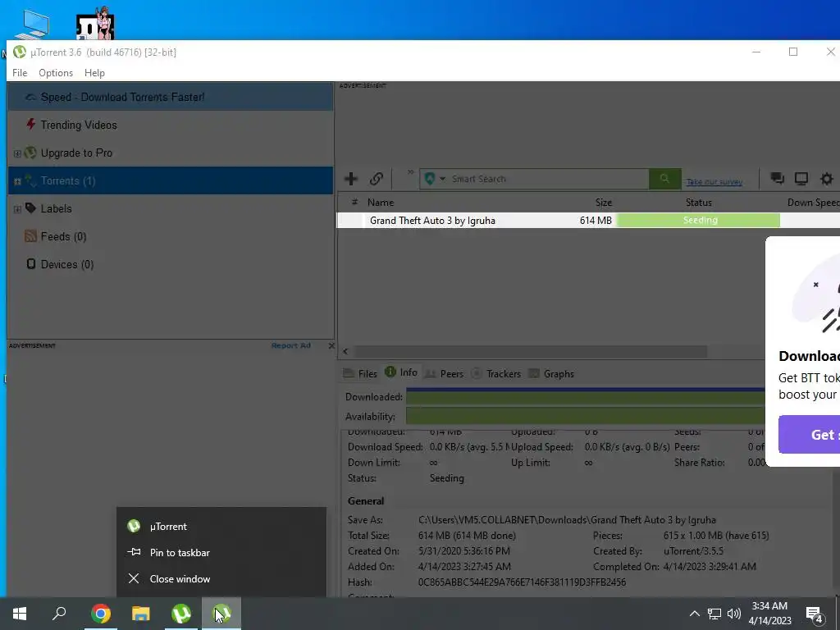Choose µTorrent in taskbar context menu
This screenshot has height=630, width=840.
(221, 527)
